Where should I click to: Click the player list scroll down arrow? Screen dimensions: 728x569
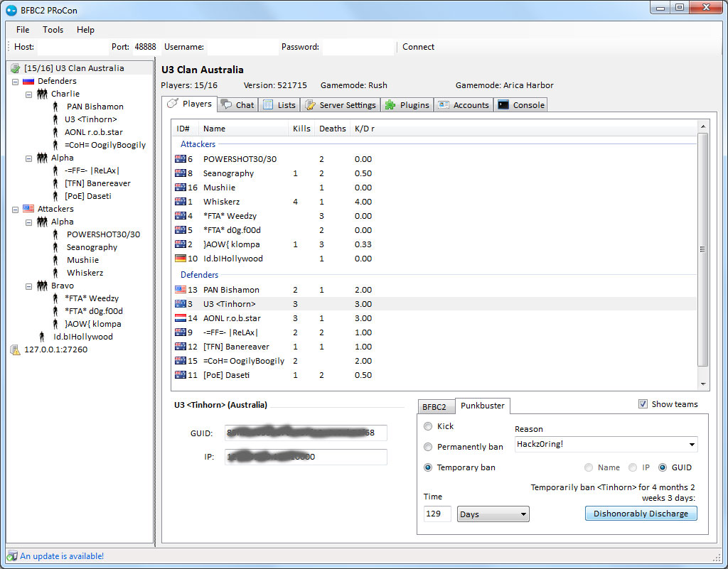coord(703,384)
